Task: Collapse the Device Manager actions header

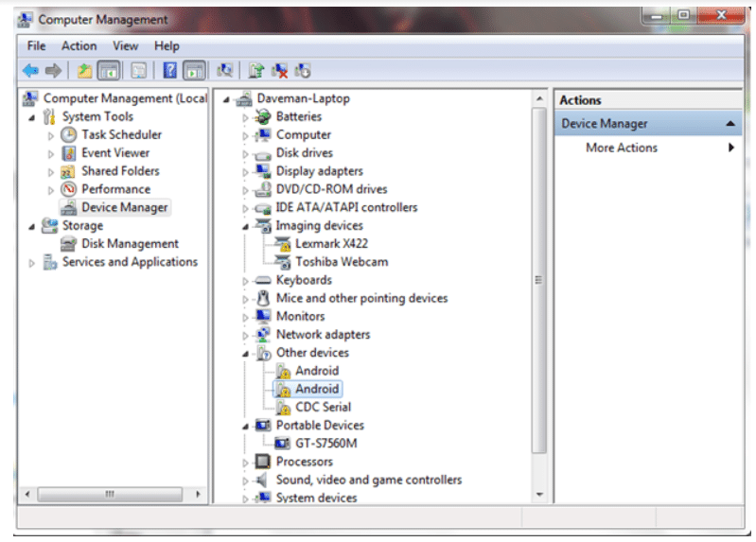Action: pyautogui.click(x=730, y=124)
